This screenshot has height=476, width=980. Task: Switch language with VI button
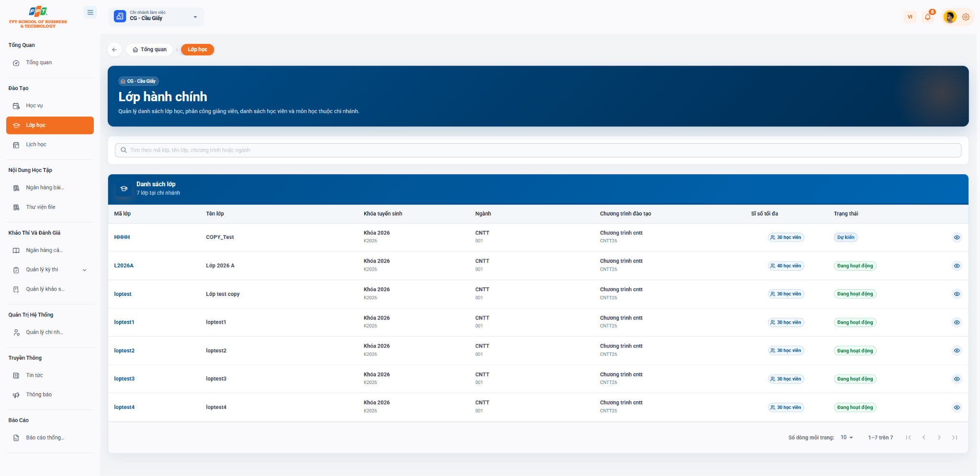click(x=910, y=17)
